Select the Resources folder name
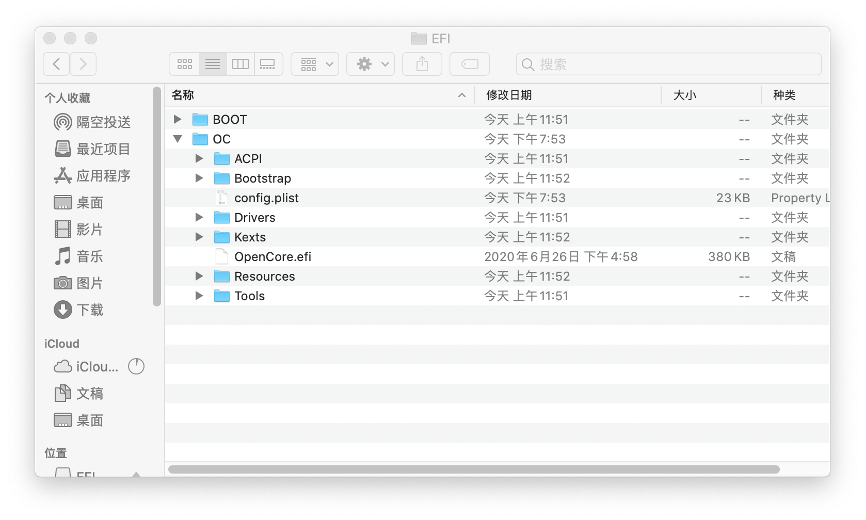 (265, 276)
